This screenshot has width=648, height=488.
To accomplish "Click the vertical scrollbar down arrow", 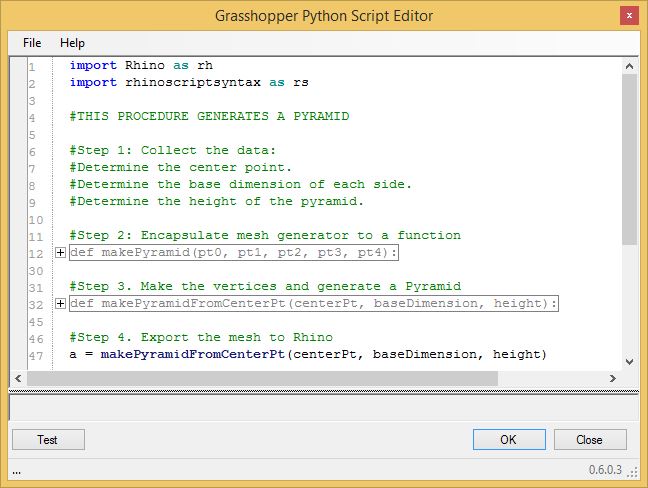I will 629,362.
